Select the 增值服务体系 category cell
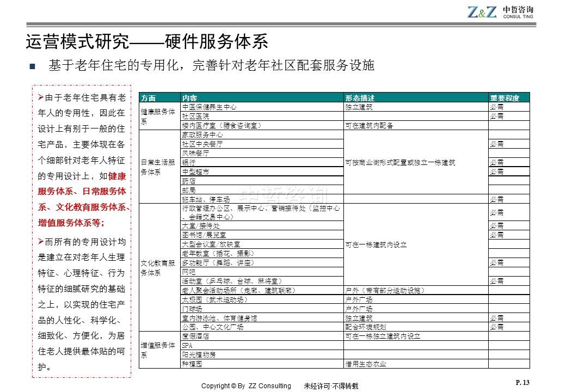The image size is (566, 392). tap(159, 350)
